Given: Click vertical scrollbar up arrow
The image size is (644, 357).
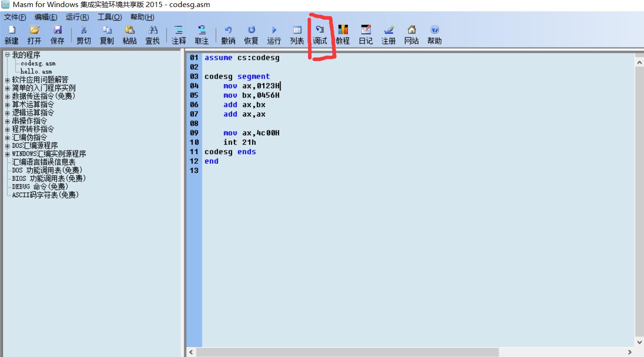Looking at the screenshot, I should coord(639,62).
